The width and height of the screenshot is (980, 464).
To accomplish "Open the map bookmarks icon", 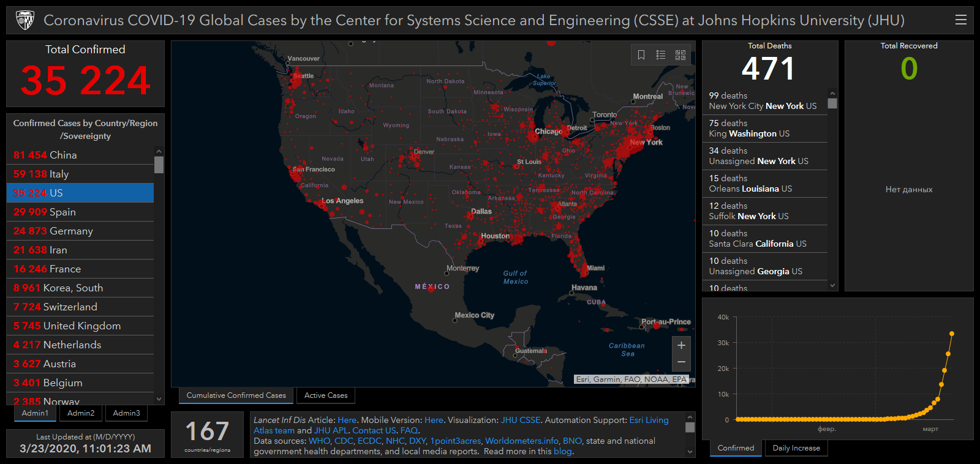I will point(641,55).
